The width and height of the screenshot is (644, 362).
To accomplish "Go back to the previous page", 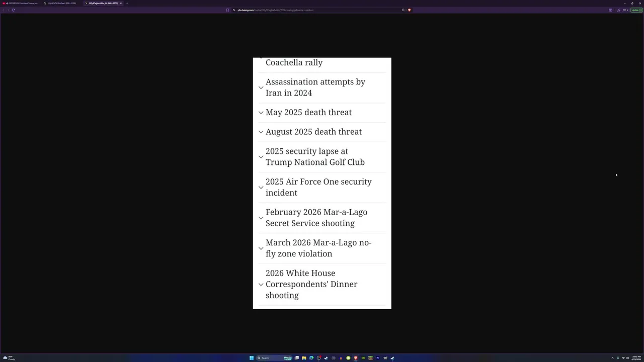I will click(x=3, y=10).
